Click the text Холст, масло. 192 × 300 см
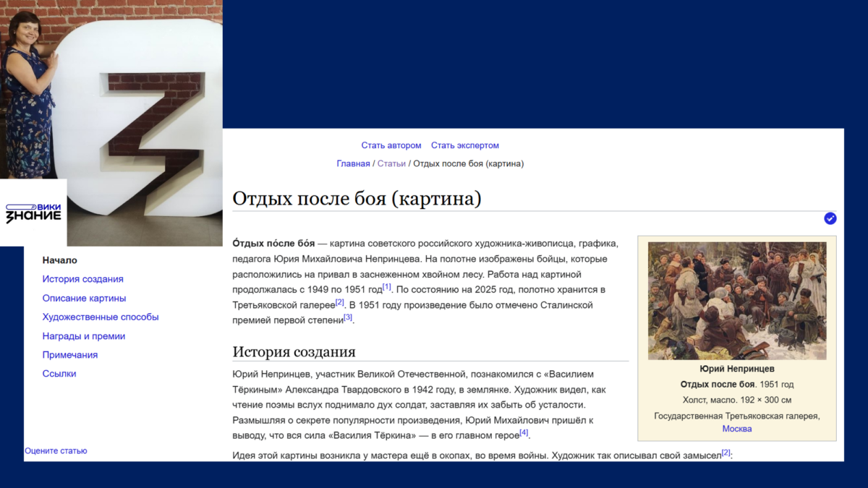 click(x=737, y=400)
